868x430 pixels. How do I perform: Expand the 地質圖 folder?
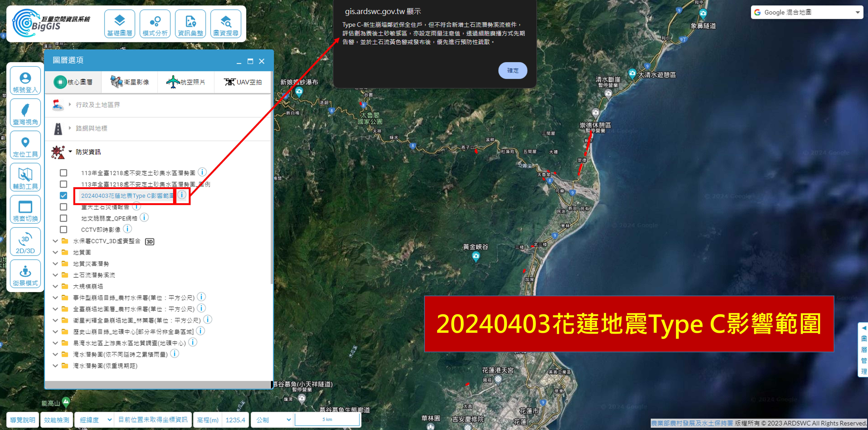point(55,252)
